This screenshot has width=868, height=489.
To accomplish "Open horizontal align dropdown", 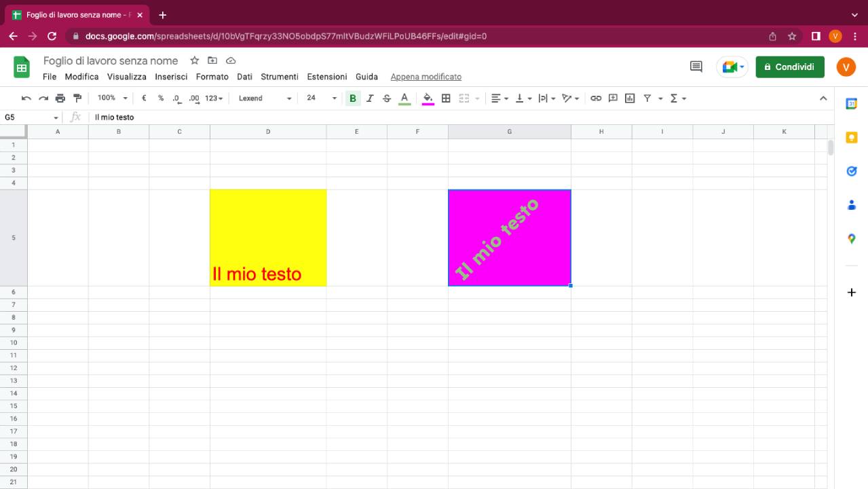I will (499, 98).
